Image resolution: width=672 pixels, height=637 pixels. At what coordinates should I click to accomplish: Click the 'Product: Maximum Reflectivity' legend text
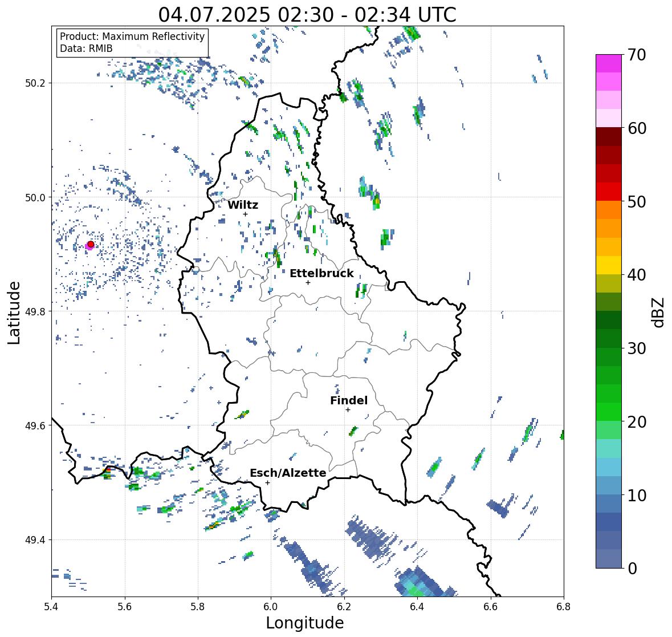[132, 36]
